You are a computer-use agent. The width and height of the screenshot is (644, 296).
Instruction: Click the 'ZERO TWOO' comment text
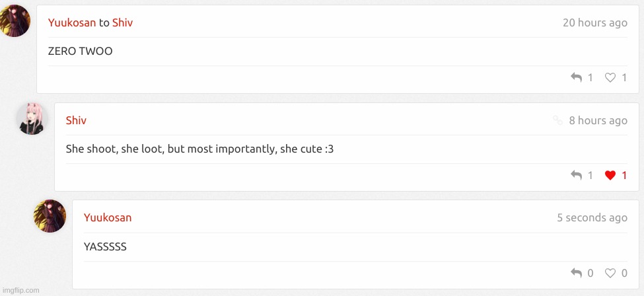pyautogui.click(x=80, y=52)
